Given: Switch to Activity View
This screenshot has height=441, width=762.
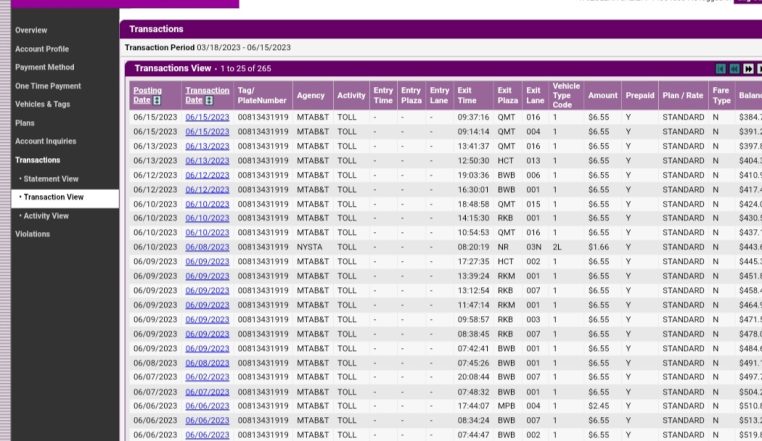Looking at the screenshot, I should coord(46,216).
